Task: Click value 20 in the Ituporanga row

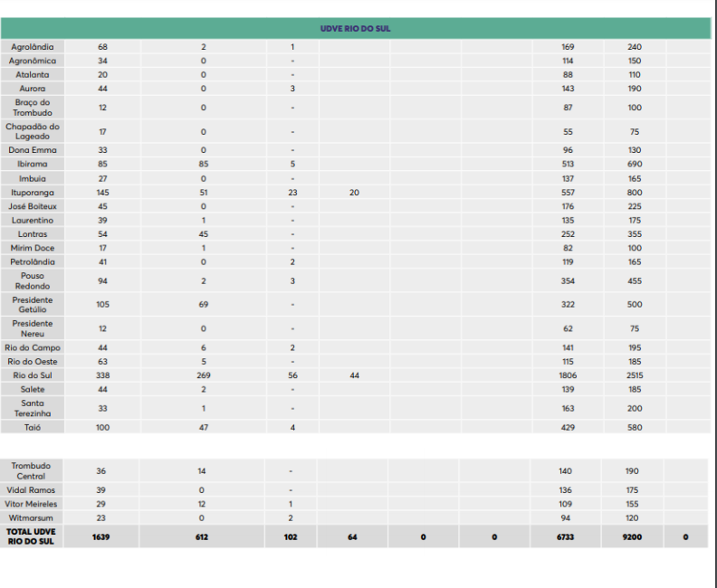Action: [x=354, y=193]
